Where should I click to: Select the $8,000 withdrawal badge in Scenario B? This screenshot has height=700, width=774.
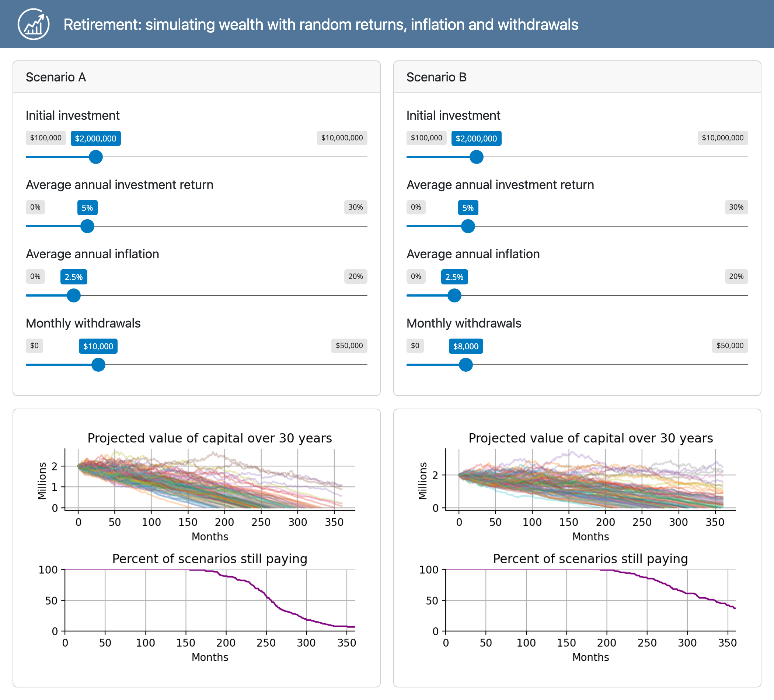tap(466, 346)
